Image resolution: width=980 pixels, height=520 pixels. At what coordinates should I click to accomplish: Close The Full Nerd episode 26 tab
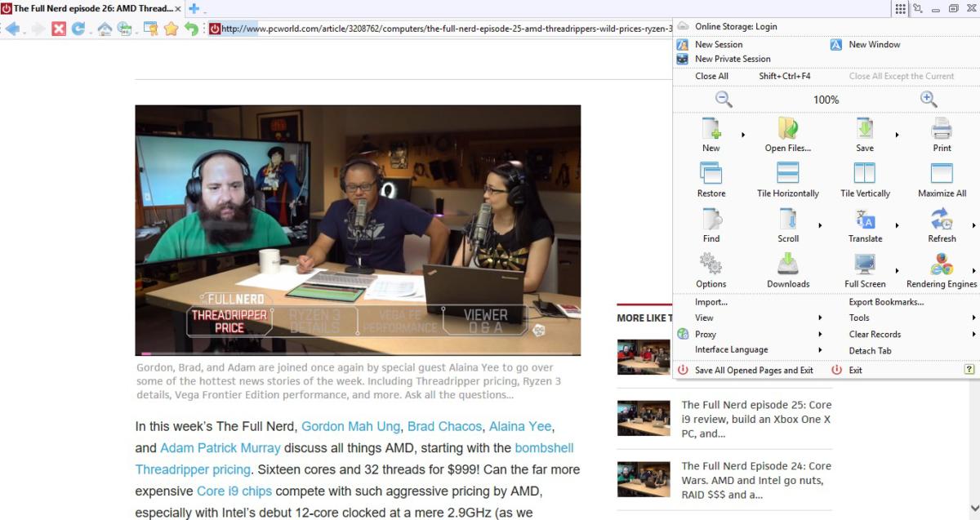tap(178, 9)
